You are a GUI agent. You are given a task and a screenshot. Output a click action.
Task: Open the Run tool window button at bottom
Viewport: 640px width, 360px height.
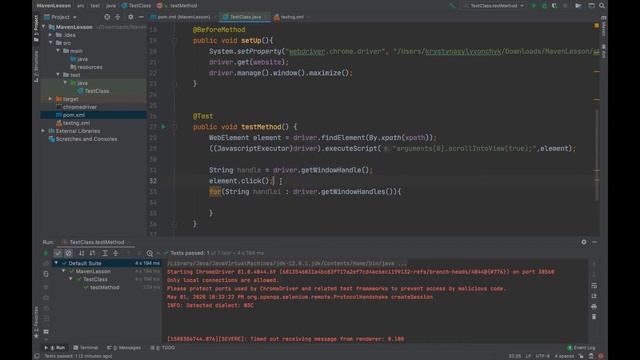click(55, 348)
